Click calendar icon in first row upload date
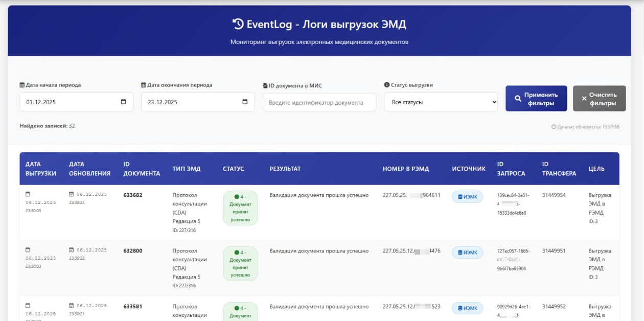Image resolution: width=644 pixels, height=321 pixels. click(x=28, y=194)
